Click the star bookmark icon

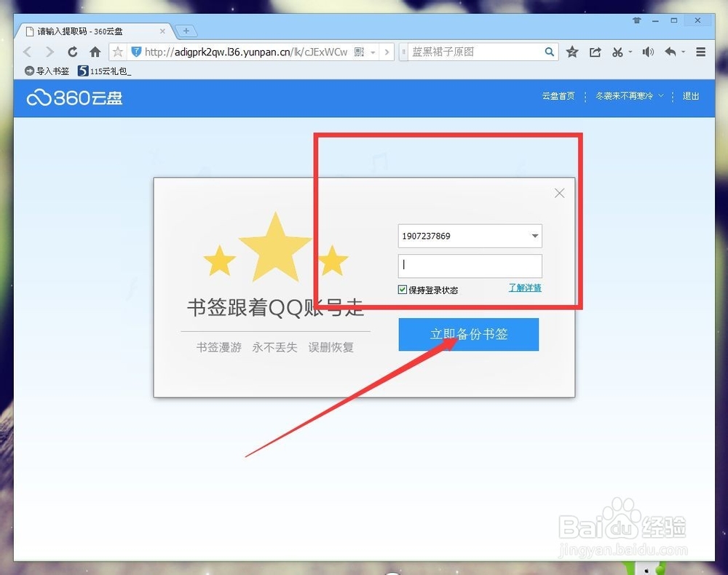(x=572, y=52)
